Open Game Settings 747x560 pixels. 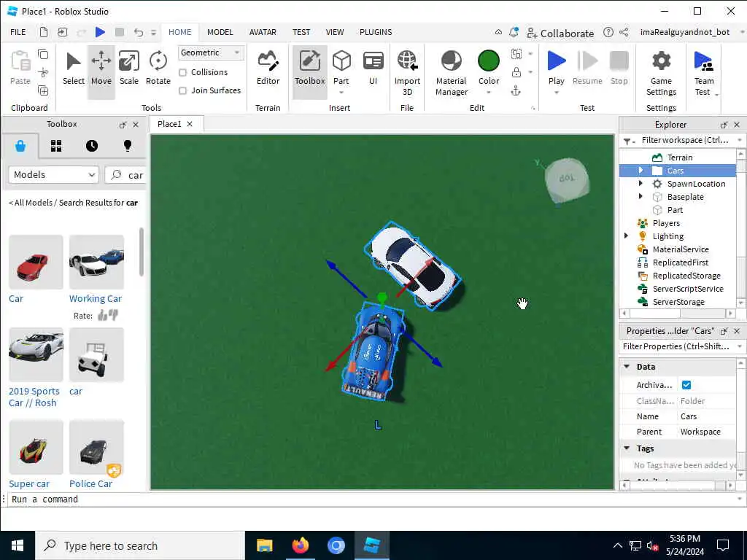(661, 73)
